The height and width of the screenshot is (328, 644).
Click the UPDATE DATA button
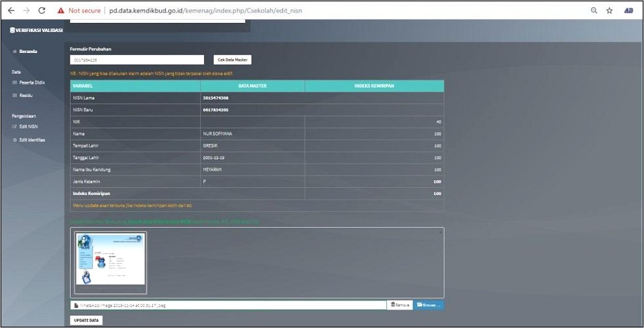pos(86,320)
